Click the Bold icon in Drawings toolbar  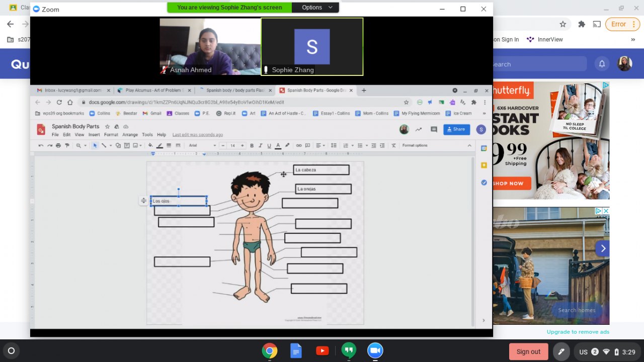point(252,146)
